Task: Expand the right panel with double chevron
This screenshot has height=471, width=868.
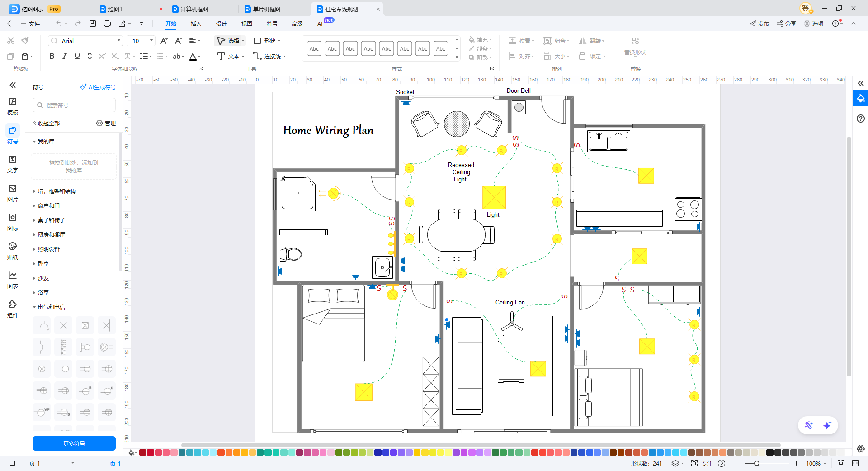Action: [x=861, y=83]
